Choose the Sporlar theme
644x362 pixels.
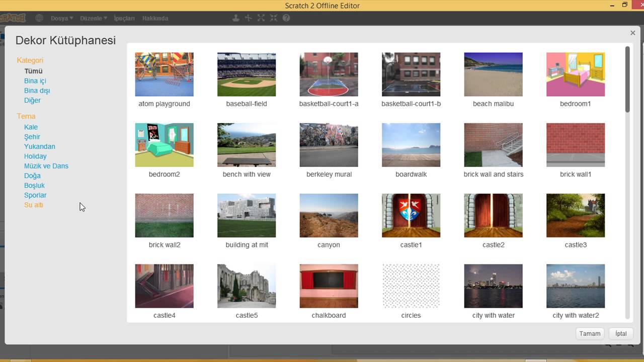(35, 195)
